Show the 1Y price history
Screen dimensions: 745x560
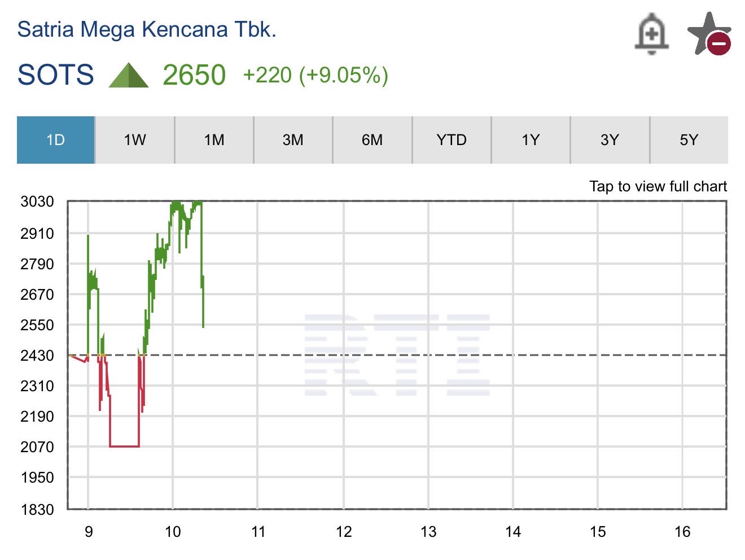point(531,140)
